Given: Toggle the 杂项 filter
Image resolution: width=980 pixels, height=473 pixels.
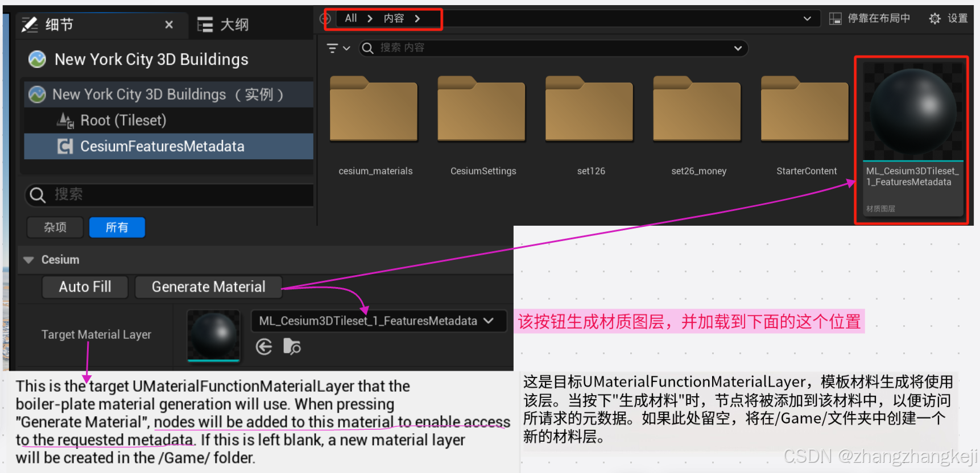Looking at the screenshot, I should point(55,227).
